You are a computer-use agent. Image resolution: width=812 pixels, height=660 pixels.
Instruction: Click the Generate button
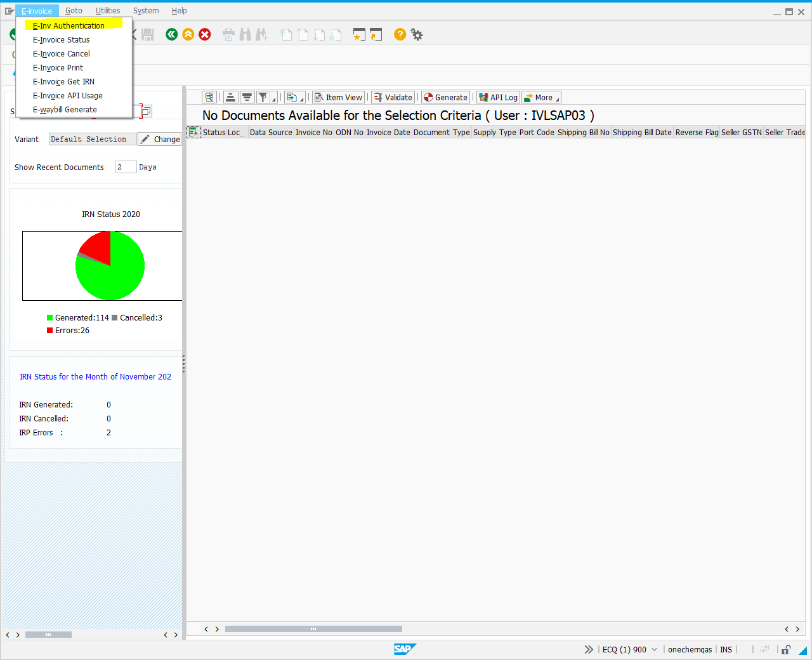(x=446, y=97)
